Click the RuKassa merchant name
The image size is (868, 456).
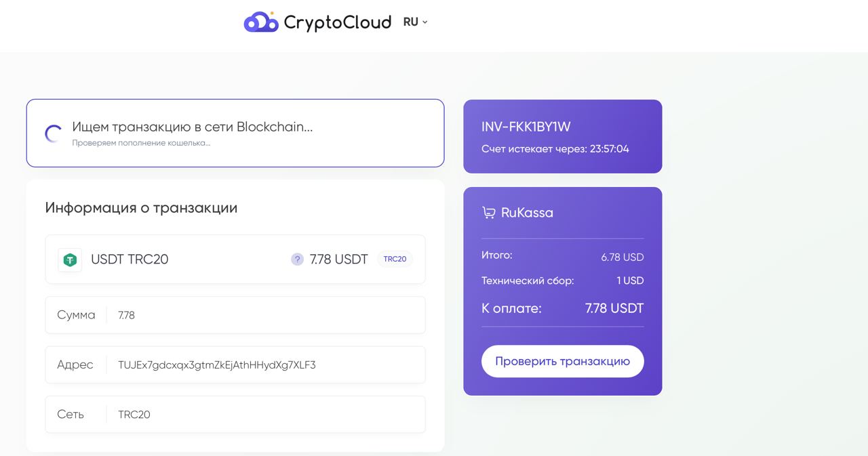[x=527, y=213]
